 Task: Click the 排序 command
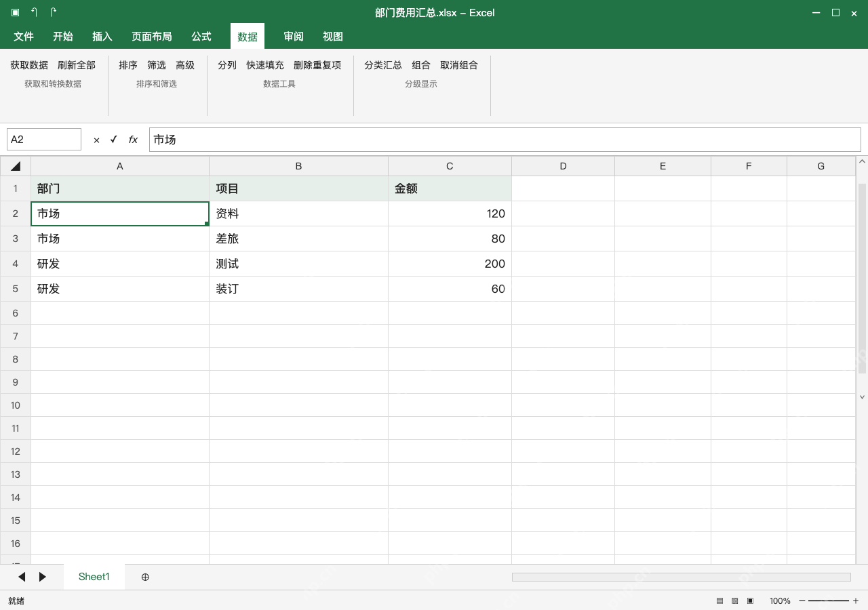[128, 65]
